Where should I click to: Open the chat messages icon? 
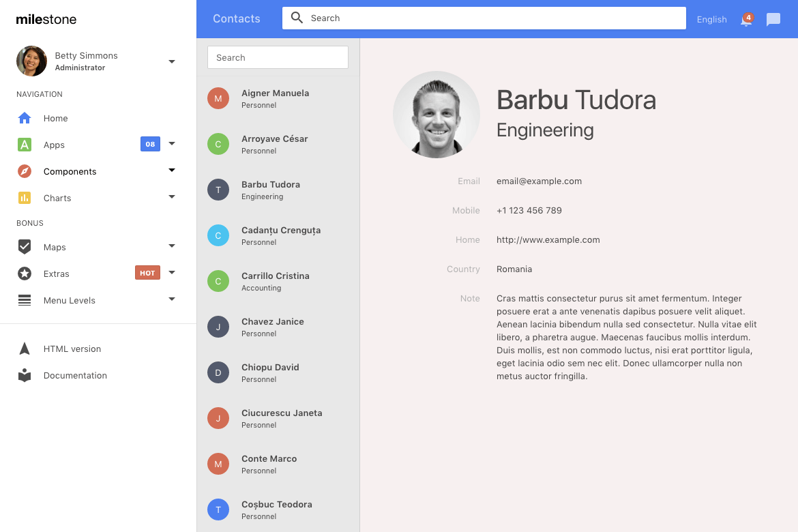tap(773, 19)
